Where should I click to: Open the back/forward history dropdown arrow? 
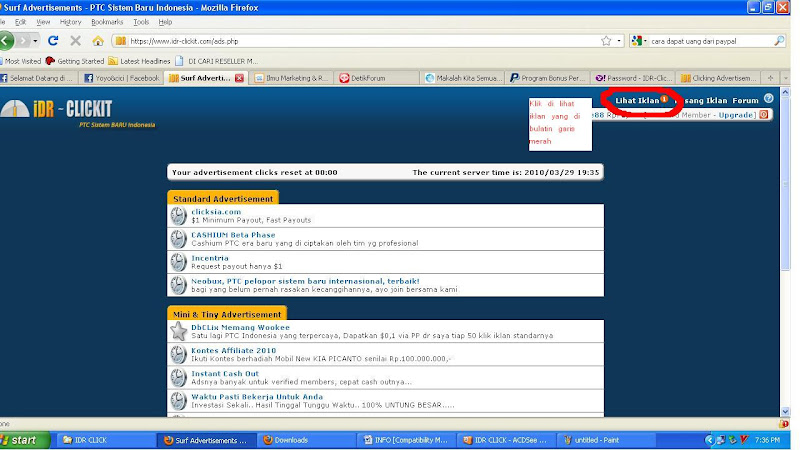coord(35,41)
